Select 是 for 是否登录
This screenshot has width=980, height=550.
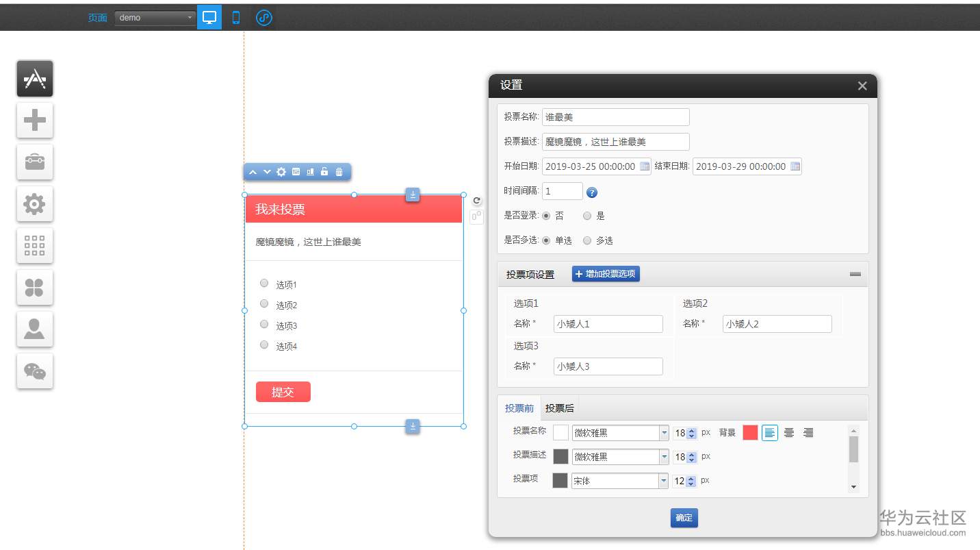587,216
